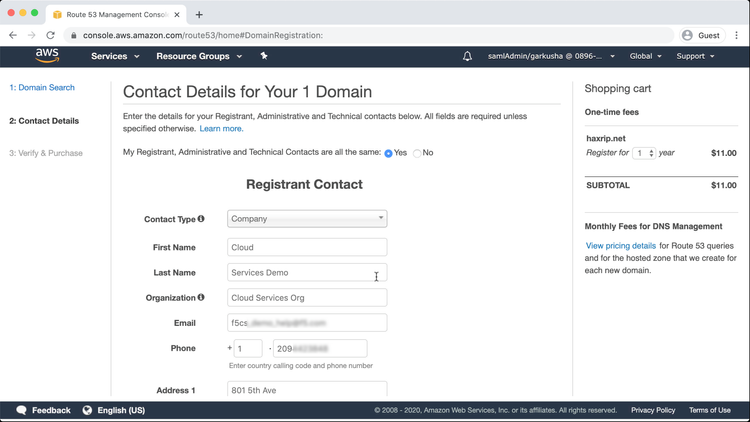Adjust registration years stepper
Viewport: 750px width, 422px height.
point(651,153)
